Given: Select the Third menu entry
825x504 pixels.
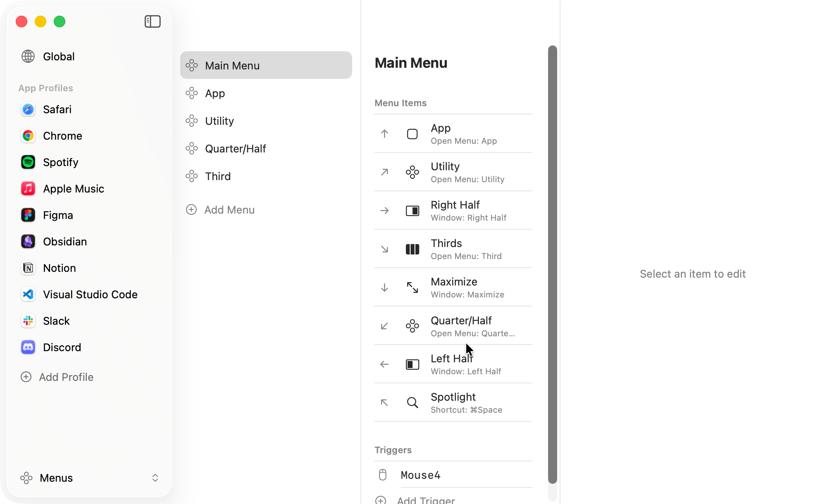Looking at the screenshot, I should coord(218,176).
